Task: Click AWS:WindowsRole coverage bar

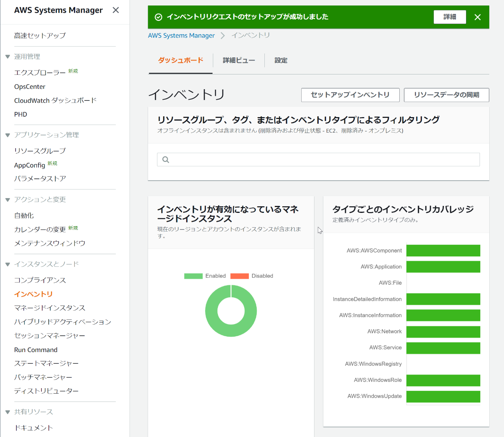Action: pos(444,380)
